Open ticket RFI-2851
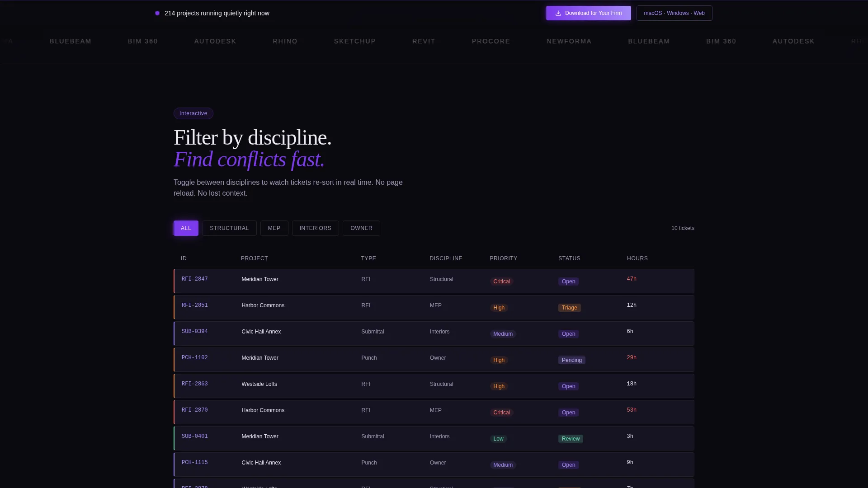Image resolution: width=868 pixels, height=488 pixels. [434, 307]
